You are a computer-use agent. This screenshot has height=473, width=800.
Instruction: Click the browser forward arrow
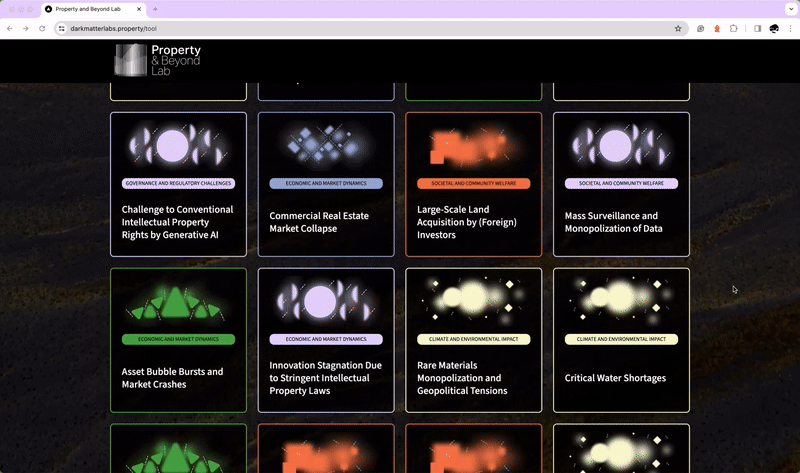(x=26, y=29)
